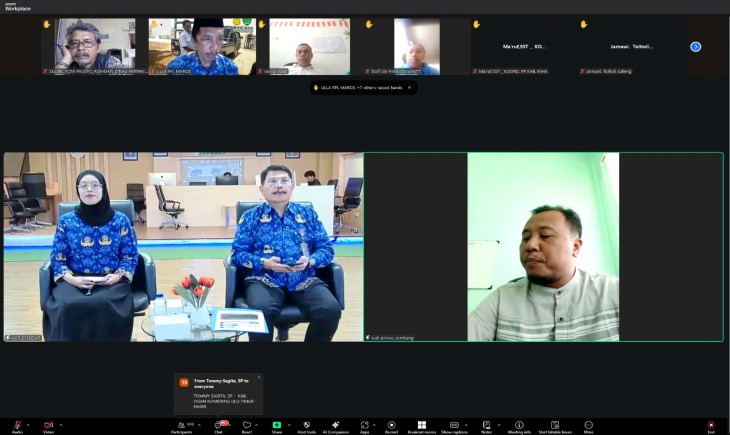Click the green Share screen icon

[x=277, y=425]
